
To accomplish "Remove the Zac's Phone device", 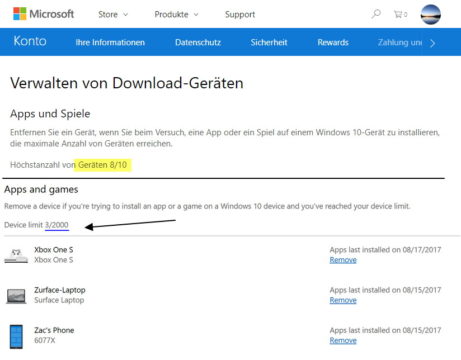I will (x=343, y=341).
